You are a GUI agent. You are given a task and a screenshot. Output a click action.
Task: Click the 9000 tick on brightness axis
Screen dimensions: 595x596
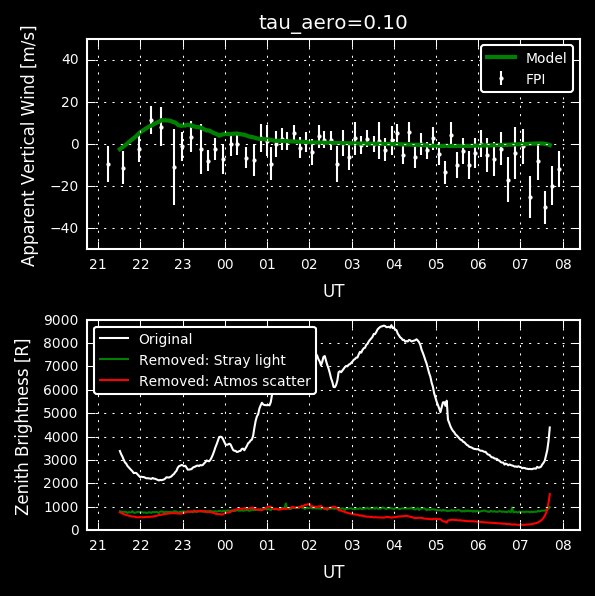tap(61, 320)
